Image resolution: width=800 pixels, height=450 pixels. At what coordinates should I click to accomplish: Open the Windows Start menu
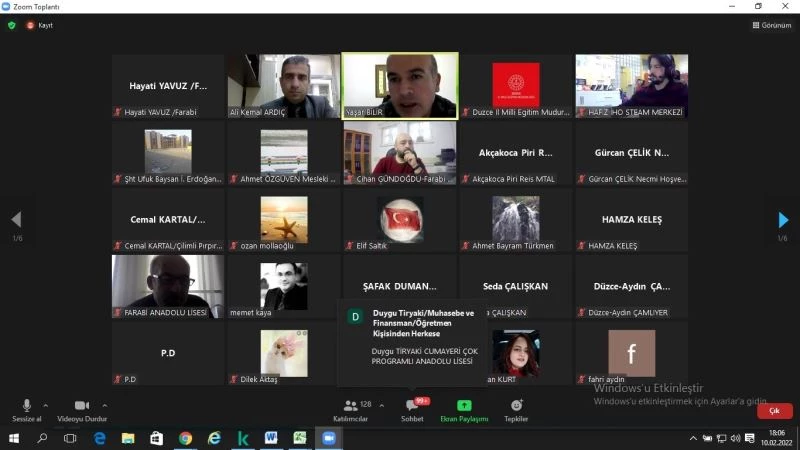click(14, 438)
